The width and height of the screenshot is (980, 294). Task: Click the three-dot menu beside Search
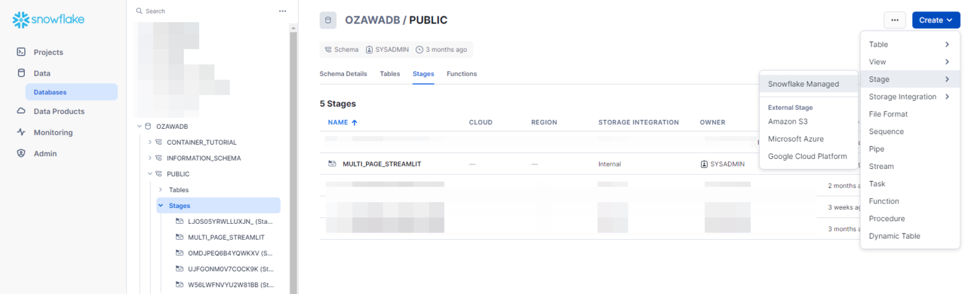(x=283, y=11)
